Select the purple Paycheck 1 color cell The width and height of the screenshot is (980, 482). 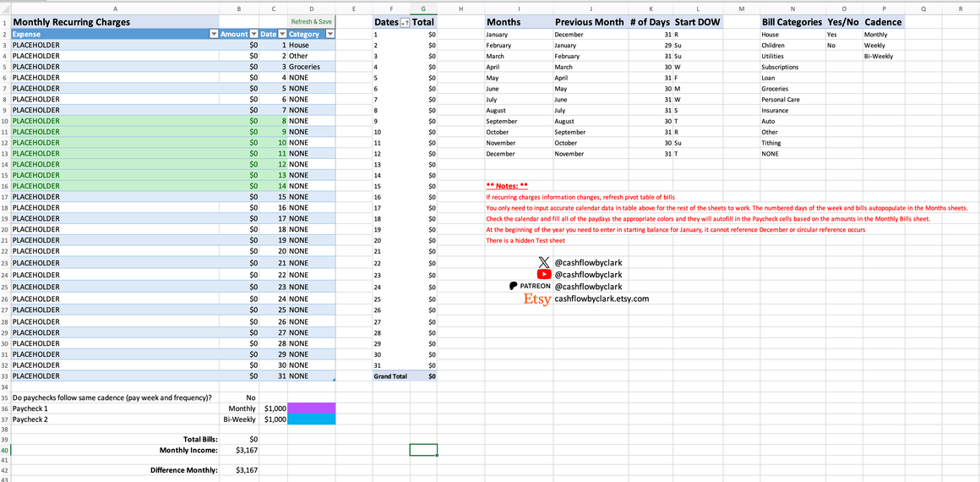(x=311, y=408)
